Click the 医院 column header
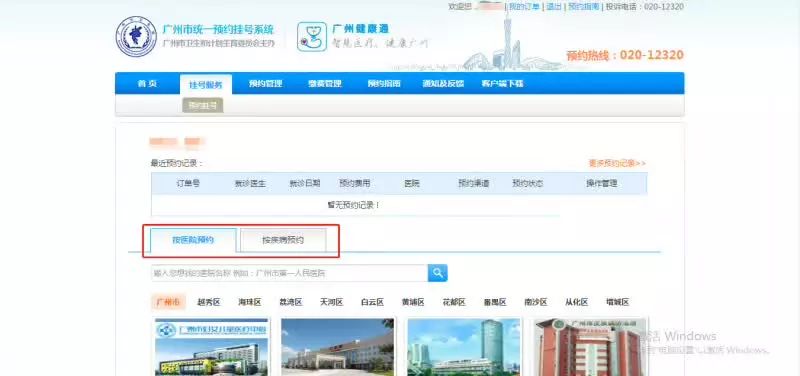Screen dimensions: 800x376 (x=412, y=183)
